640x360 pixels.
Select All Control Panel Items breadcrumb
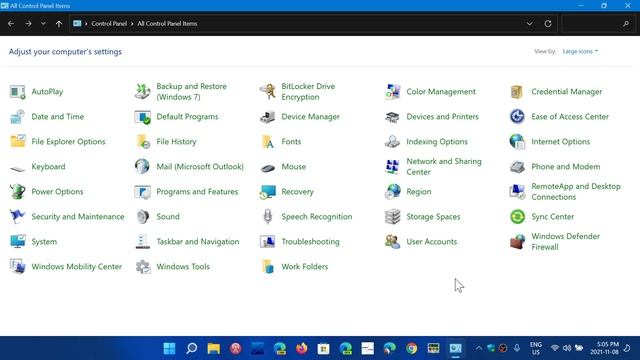(x=167, y=24)
